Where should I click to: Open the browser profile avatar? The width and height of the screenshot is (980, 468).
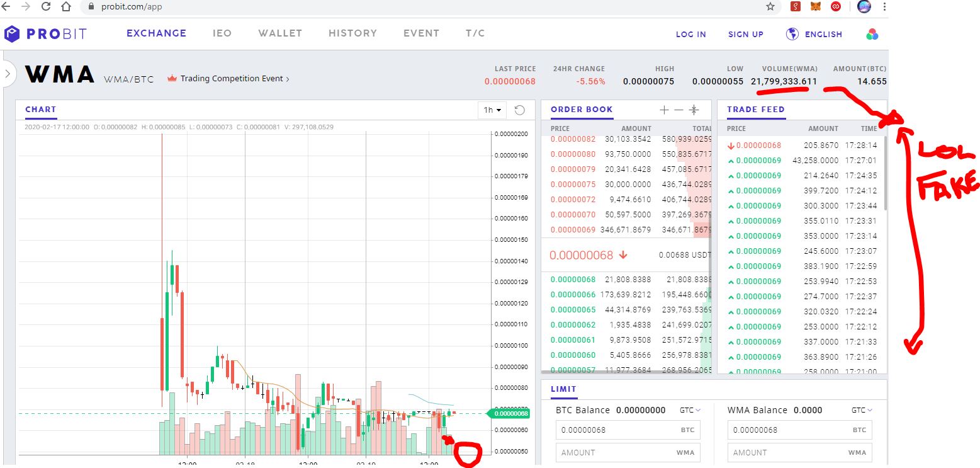(x=864, y=7)
